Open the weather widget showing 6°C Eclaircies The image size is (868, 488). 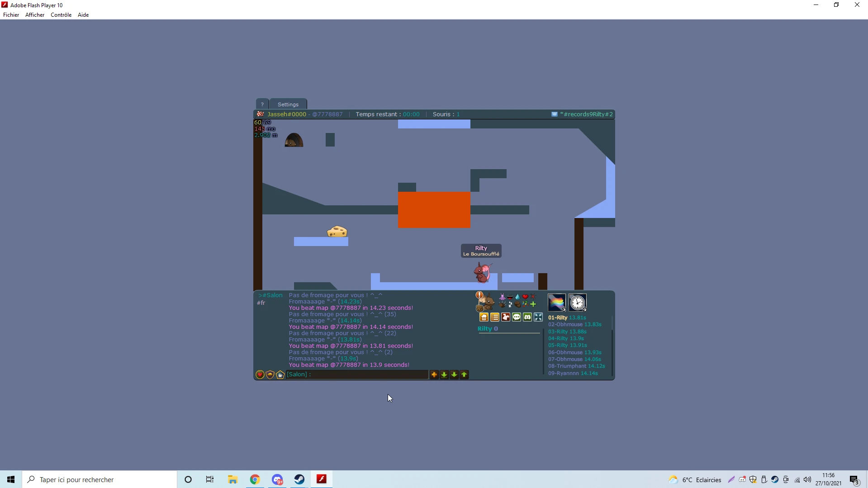695,480
